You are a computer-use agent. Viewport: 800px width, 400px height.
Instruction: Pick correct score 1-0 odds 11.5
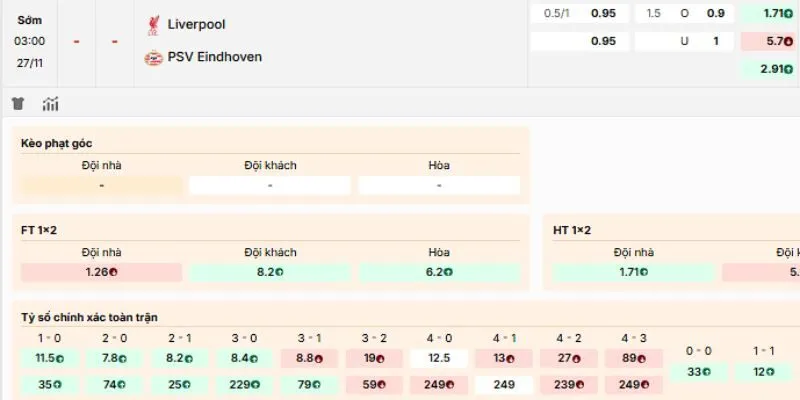(50, 358)
